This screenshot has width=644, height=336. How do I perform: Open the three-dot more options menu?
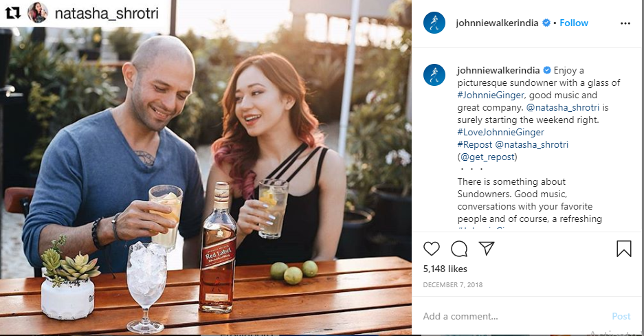(625, 23)
